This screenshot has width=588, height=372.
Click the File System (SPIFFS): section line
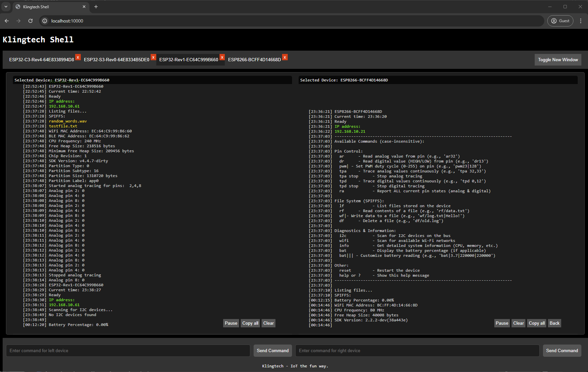click(359, 201)
